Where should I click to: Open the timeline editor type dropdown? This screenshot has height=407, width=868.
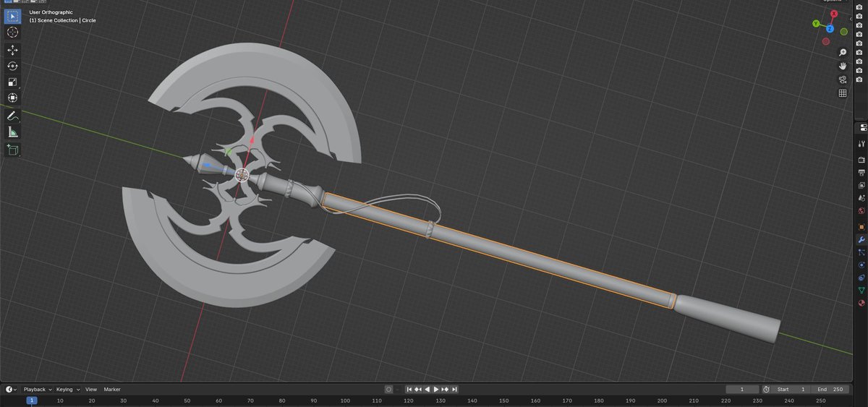10,389
